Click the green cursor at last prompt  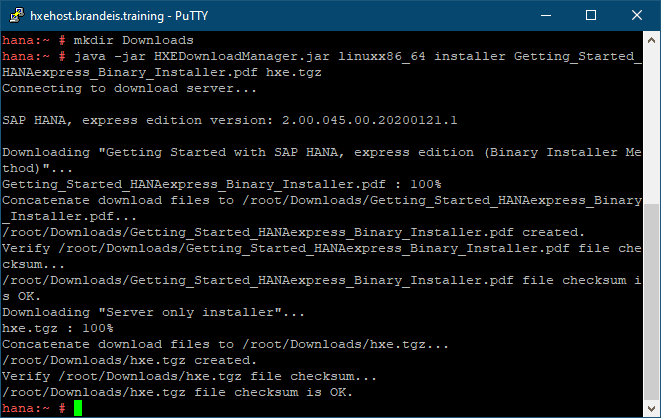pos(78,408)
